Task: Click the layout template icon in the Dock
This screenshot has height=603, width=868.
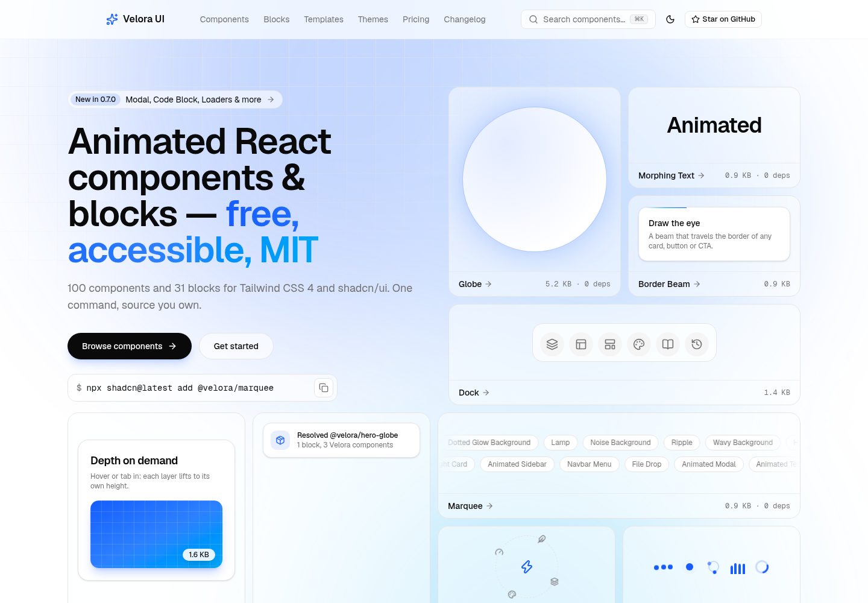Action: click(x=610, y=344)
